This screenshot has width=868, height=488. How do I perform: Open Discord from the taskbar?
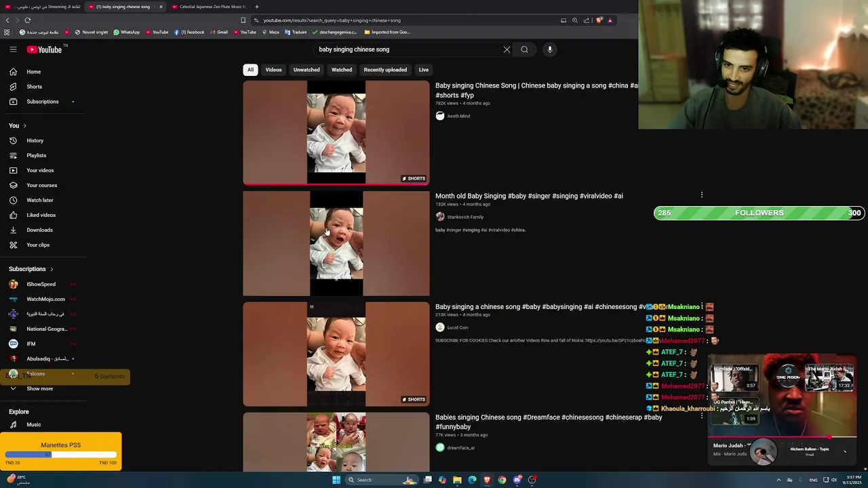click(x=517, y=480)
